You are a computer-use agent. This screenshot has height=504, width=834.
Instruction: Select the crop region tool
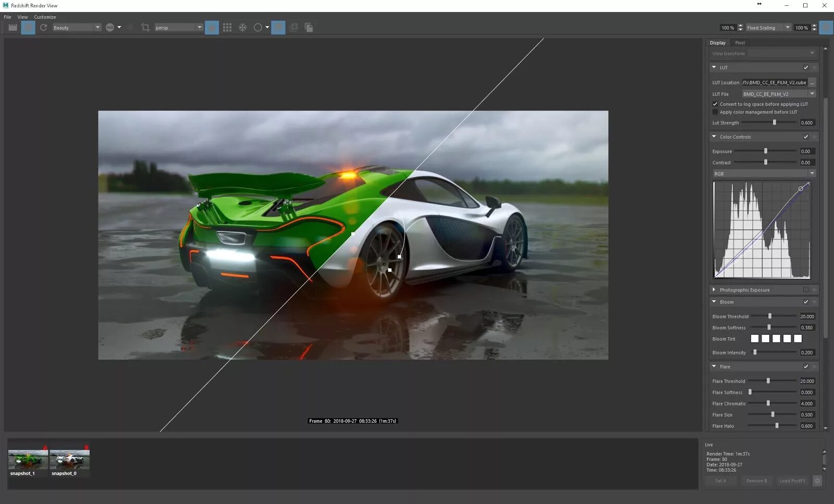click(x=145, y=27)
